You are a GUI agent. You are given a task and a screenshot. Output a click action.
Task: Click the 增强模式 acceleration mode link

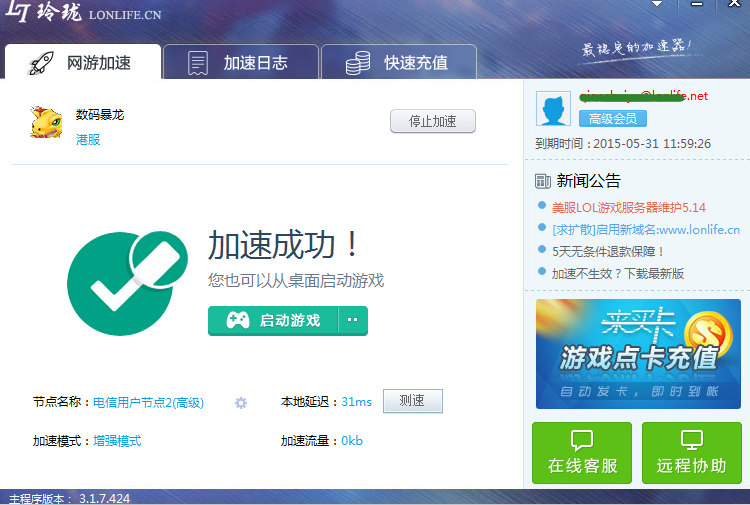117,441
